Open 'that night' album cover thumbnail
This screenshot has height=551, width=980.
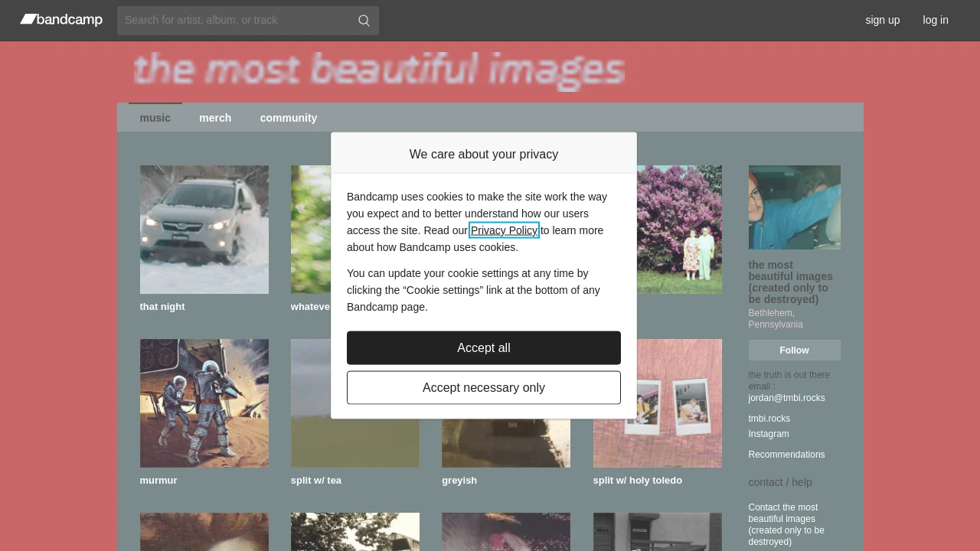(x=204, y=230)
